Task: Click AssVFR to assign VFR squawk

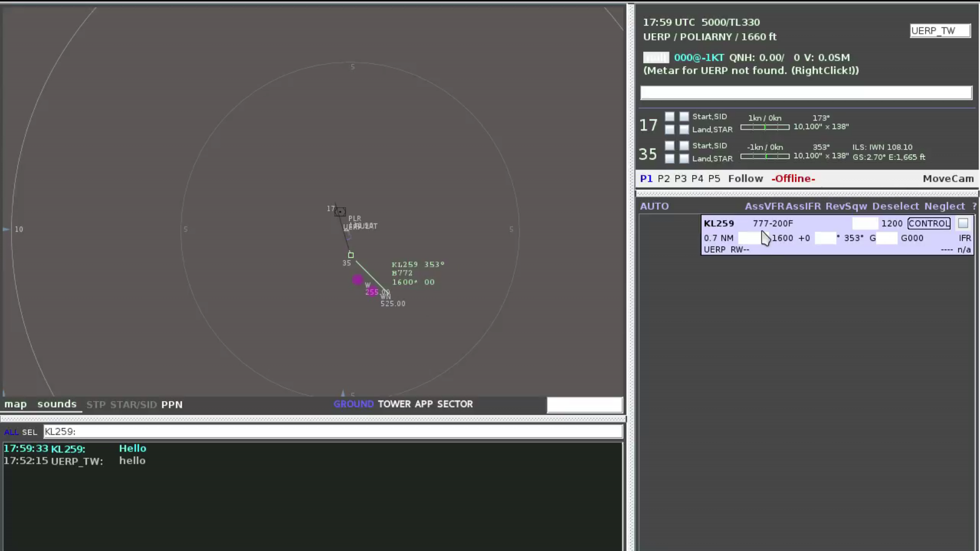Action: coord(764,206)
